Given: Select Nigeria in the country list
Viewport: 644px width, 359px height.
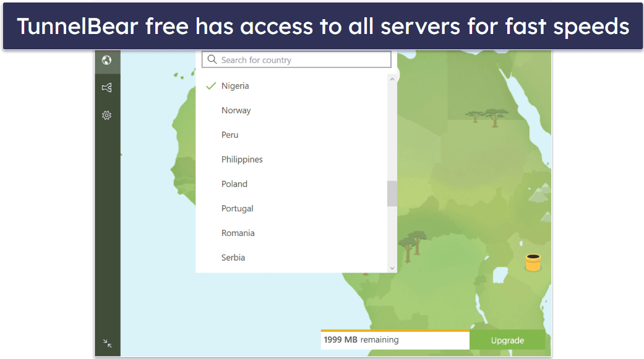Looking at the screenshot, I should (x=291, y=86).
